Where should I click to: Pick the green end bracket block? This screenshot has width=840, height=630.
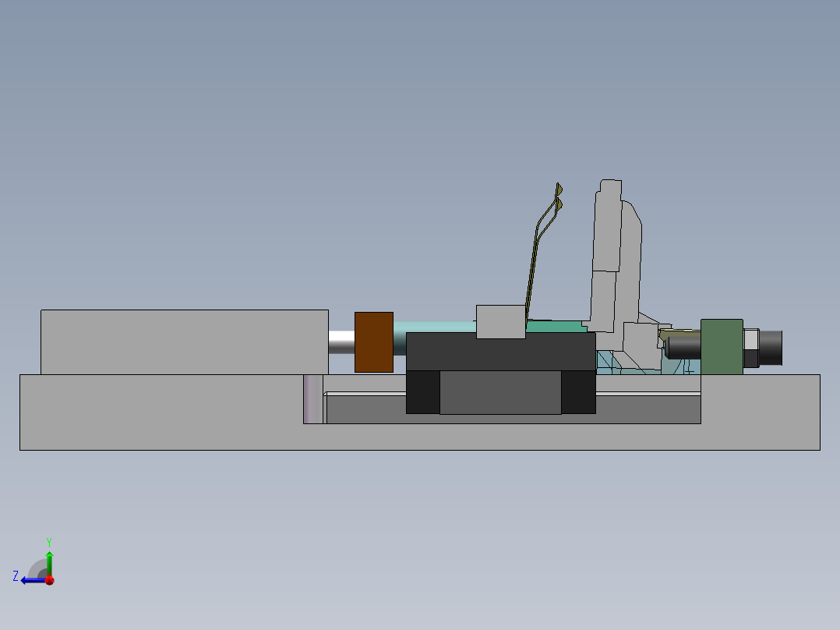[722, 347]
